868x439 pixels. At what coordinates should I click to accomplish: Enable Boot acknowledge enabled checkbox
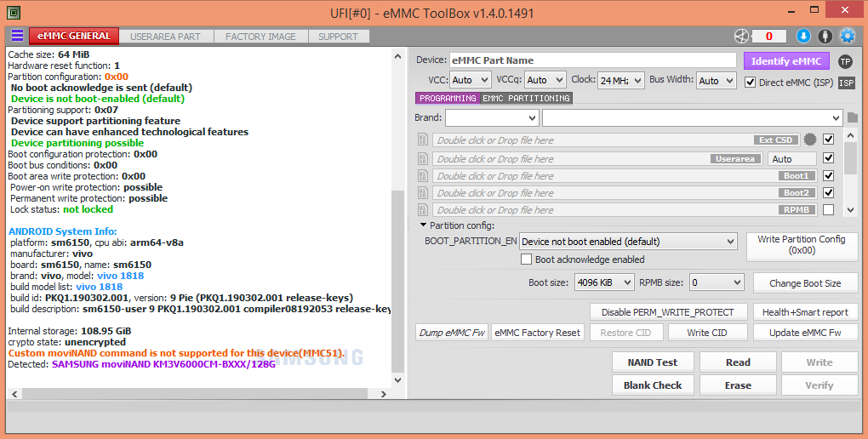pyautogui.click(x=527, y=259)
